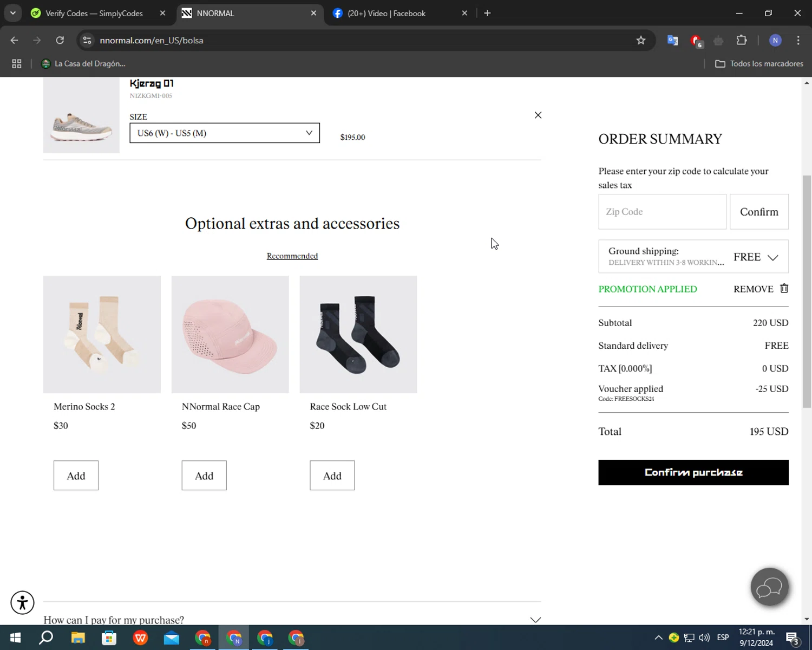Open the live chat bubble icon
This screenshot has width=812, height=650.
(x=769, y=587)
